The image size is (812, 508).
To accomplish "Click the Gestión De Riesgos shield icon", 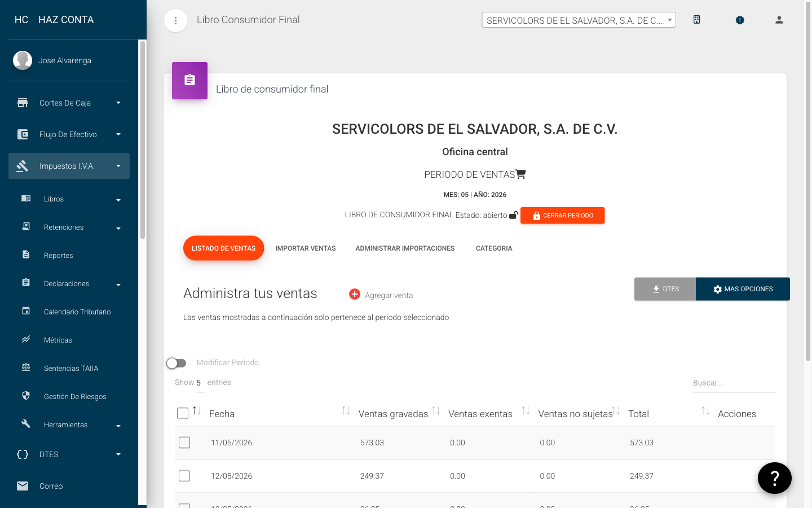I will pos(26,396).
